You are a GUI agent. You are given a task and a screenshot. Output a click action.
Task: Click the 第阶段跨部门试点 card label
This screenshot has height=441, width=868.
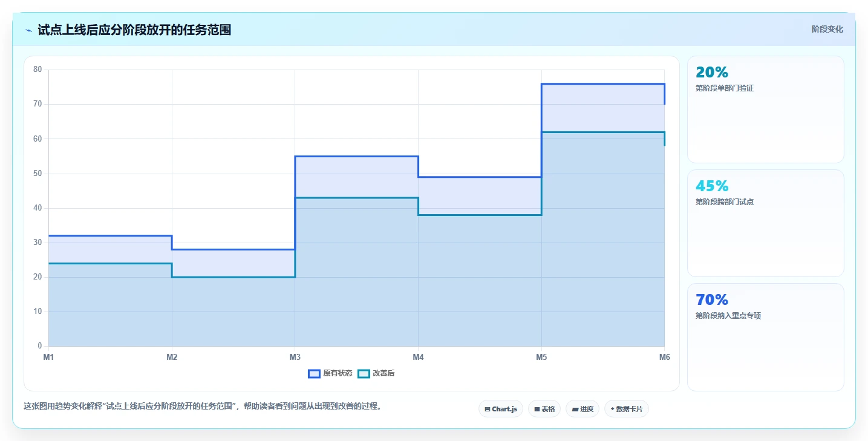coord(725,201)
